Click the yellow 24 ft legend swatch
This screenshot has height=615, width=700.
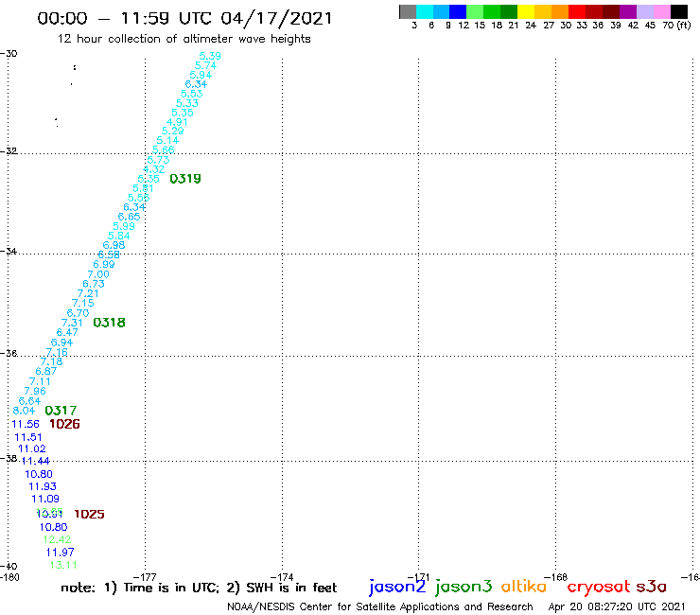(526, 11)
